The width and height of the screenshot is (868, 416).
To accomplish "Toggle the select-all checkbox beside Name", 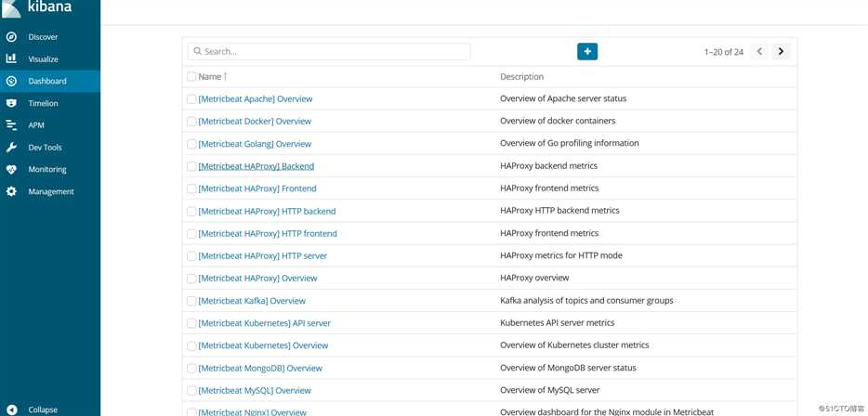I will click(x=191, y=76).
